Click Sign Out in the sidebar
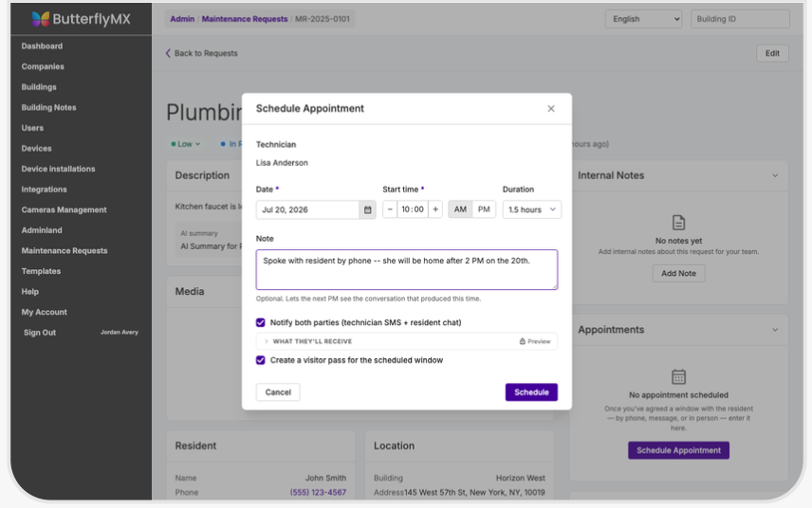Image resolution: width=812 pixels, height=508 pixels. (x=39, y=333)
